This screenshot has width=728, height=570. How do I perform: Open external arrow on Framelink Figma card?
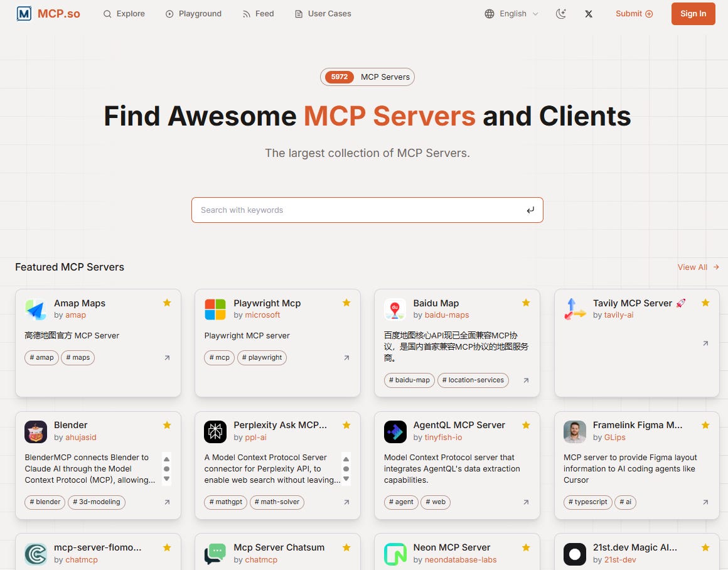click(705, 502)
